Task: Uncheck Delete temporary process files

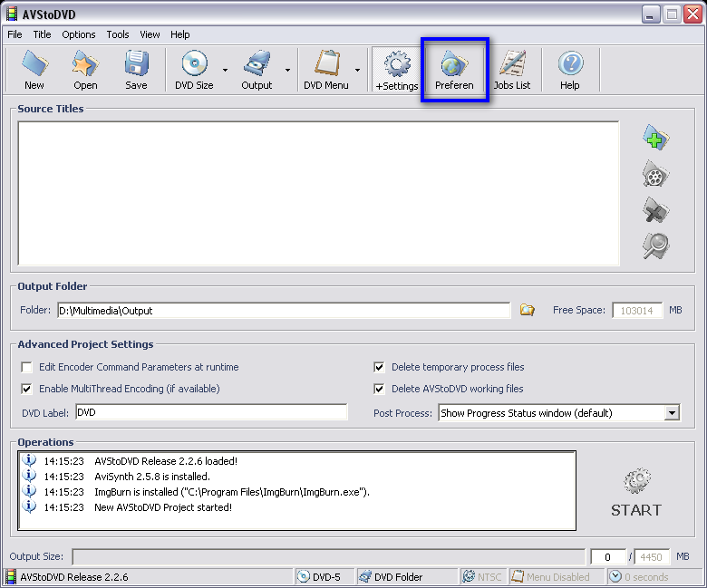Action: click(x=379, y=367)
